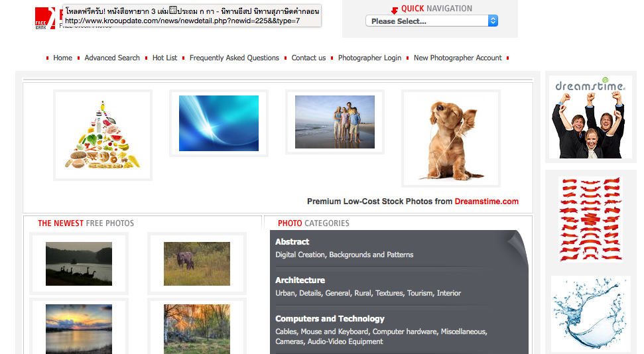Screen dimensions: 644x354
Task: Click the Contact us link
Action: [x=308, y=58]
